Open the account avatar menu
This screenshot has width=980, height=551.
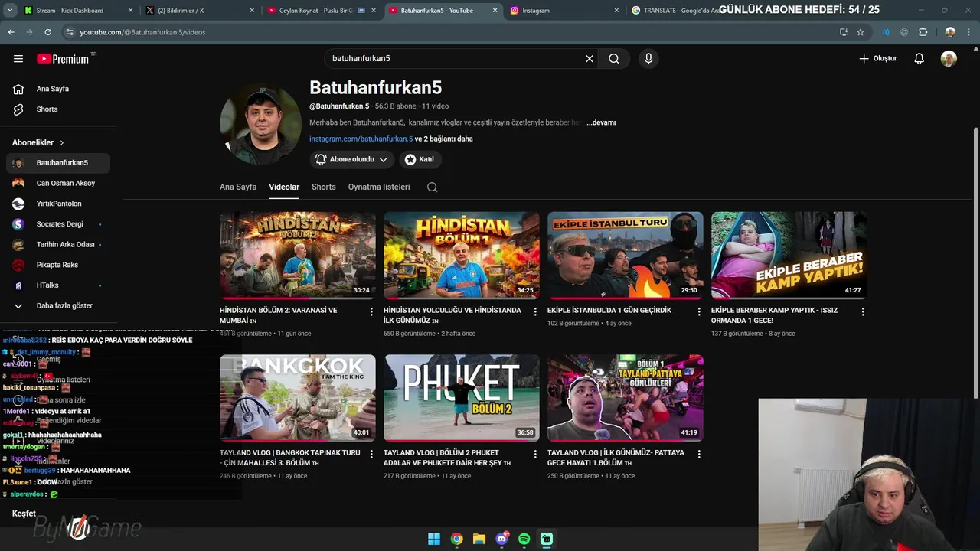pyautogui.click(x=949, y=59)
